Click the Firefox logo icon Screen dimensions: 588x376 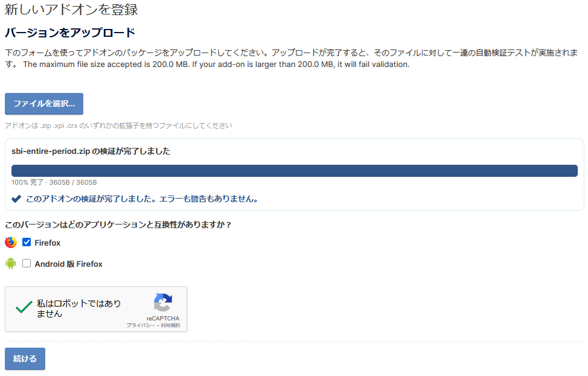click(11, 243)
